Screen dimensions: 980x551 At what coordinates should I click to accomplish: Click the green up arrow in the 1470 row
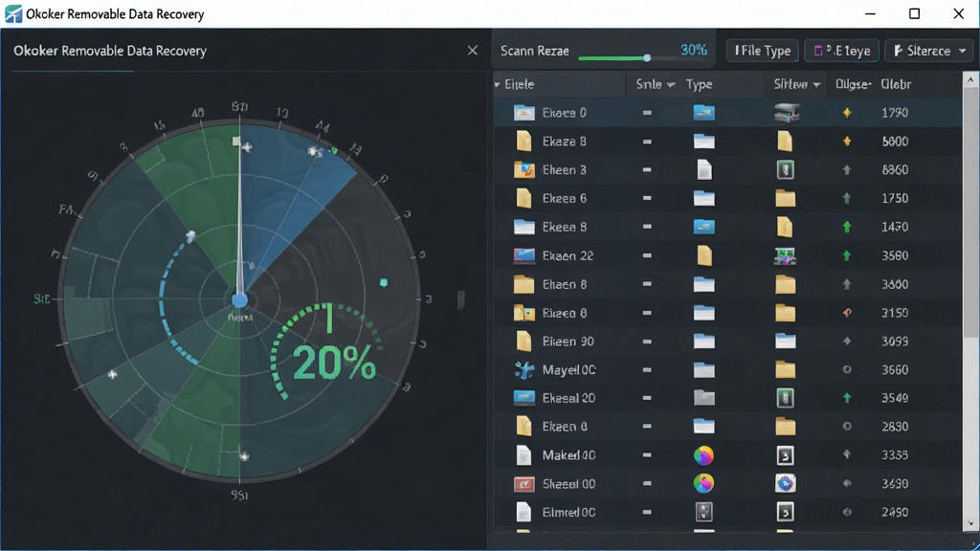click(x=847, y=227)
